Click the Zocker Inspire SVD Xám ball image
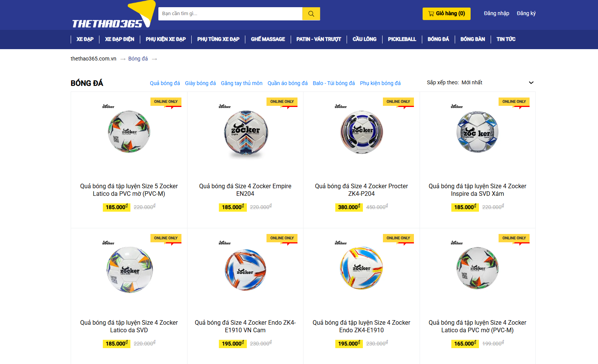This screenshot has width=598, height=364. point(477,132)
